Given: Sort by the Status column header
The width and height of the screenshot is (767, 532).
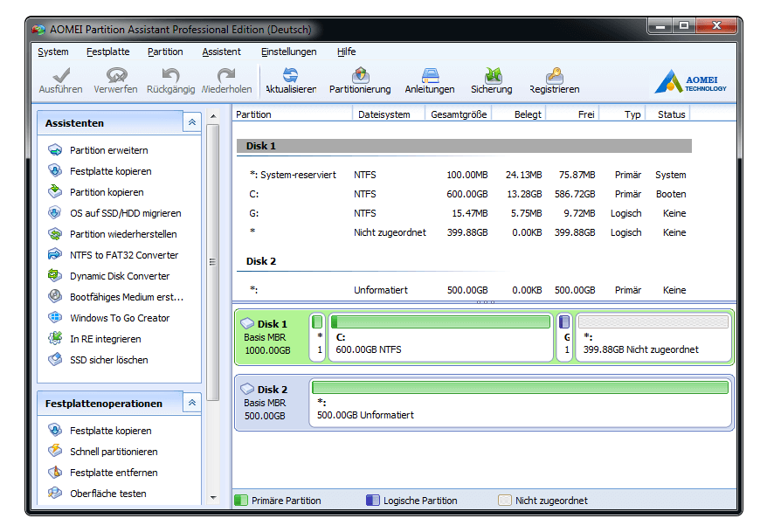Looking at the screenshot, I should tap(668, 114).
